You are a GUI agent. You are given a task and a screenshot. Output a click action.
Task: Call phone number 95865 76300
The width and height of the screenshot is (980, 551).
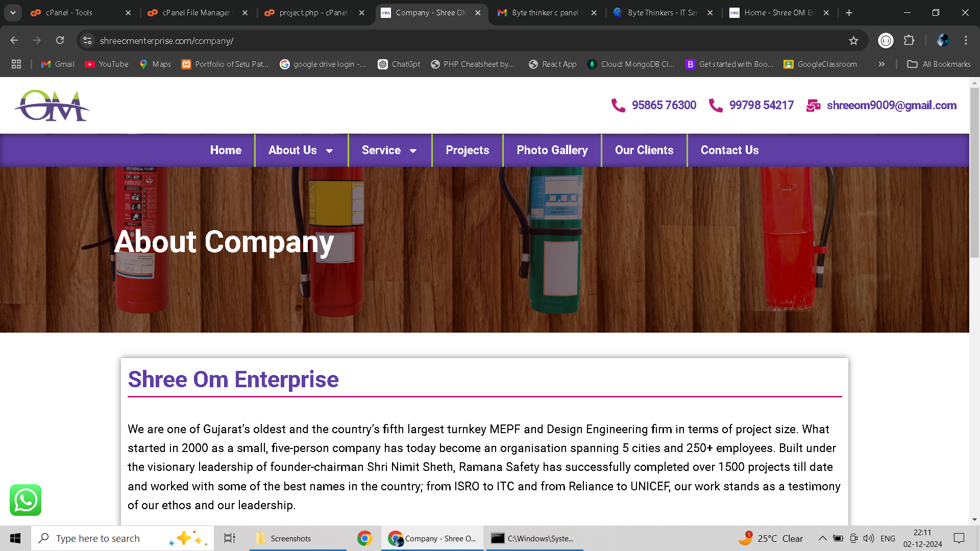click(x=664, y=106)
